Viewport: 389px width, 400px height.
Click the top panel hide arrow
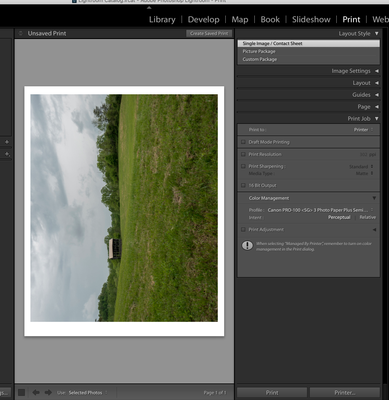(149, 8)
